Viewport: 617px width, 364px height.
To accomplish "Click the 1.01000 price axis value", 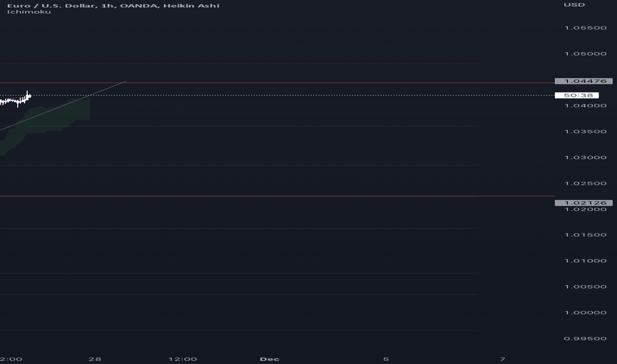I will click(x=585, y=261).
